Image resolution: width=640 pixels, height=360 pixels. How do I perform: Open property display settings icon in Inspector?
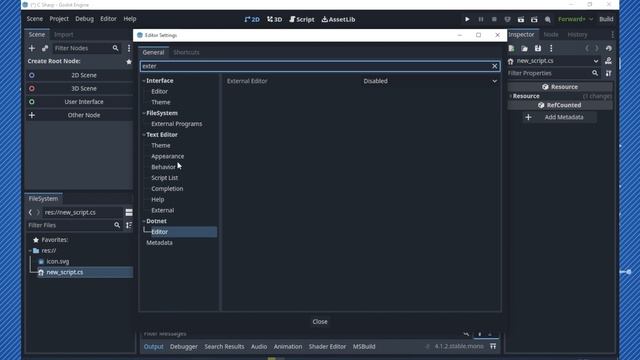[609, 73]
